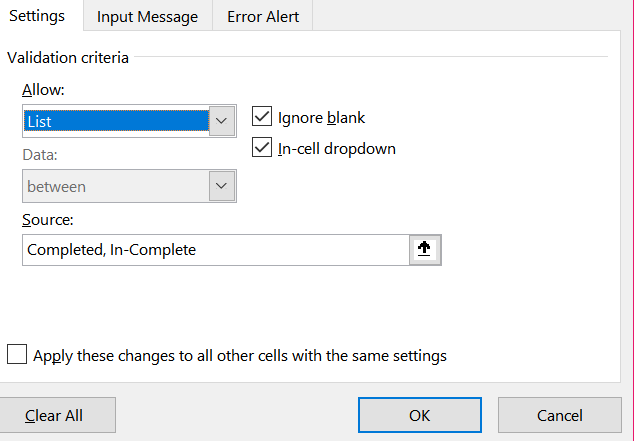
Task: Expand the Allow dropdown arrow
Action: click(x=223, y=121)
